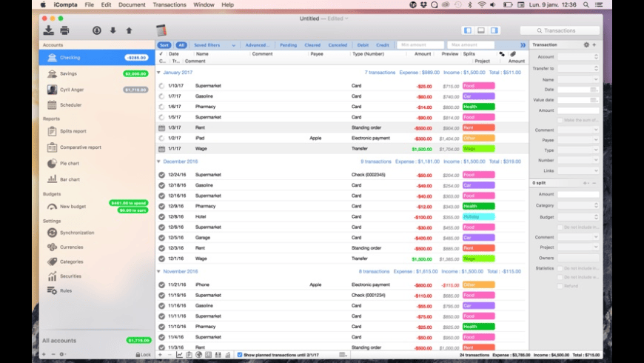Viewport: 644px width, 363px height.
Task: Toggle the bottom panel layout button
Action: (x=481, y=30)
